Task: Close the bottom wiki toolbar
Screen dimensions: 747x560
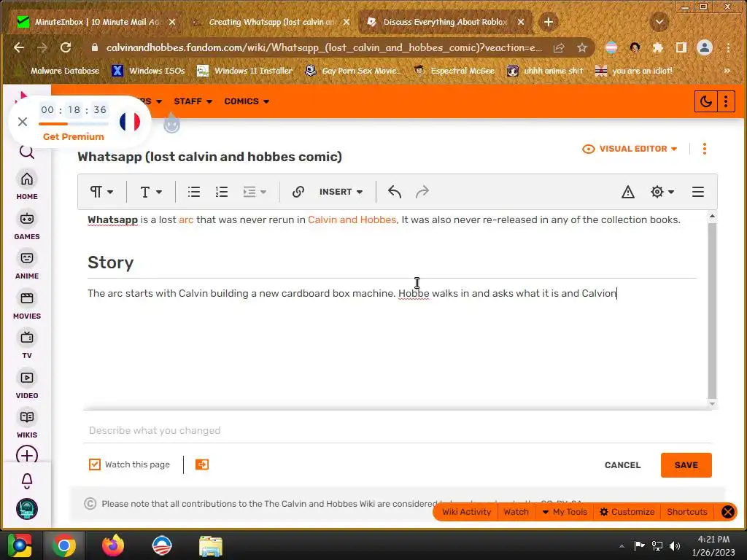Action: point(727,512)
